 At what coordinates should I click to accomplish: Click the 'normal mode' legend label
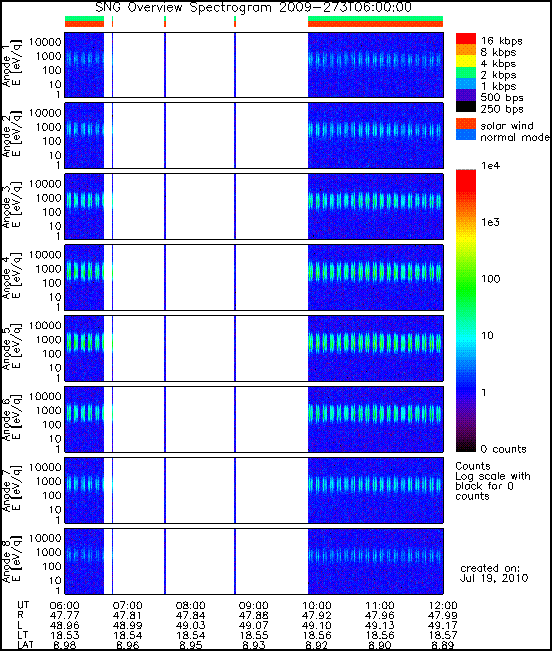(515, 137)
